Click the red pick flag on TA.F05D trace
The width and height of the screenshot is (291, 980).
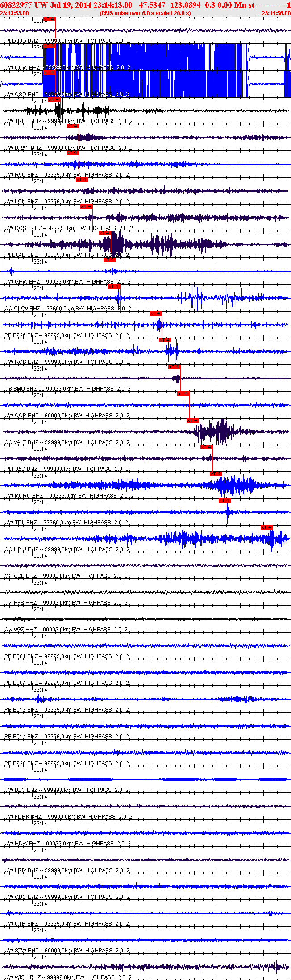pyautogui.click(x=207, y=447)
